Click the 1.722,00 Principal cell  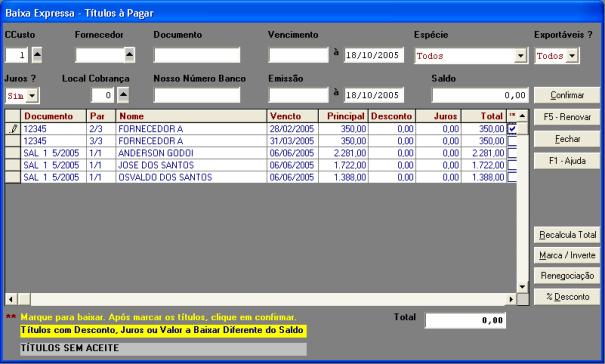pos(343,165)
